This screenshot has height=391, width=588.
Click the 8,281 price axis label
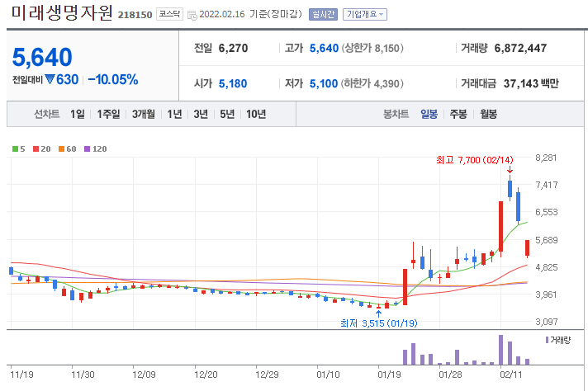coord(547,158)
